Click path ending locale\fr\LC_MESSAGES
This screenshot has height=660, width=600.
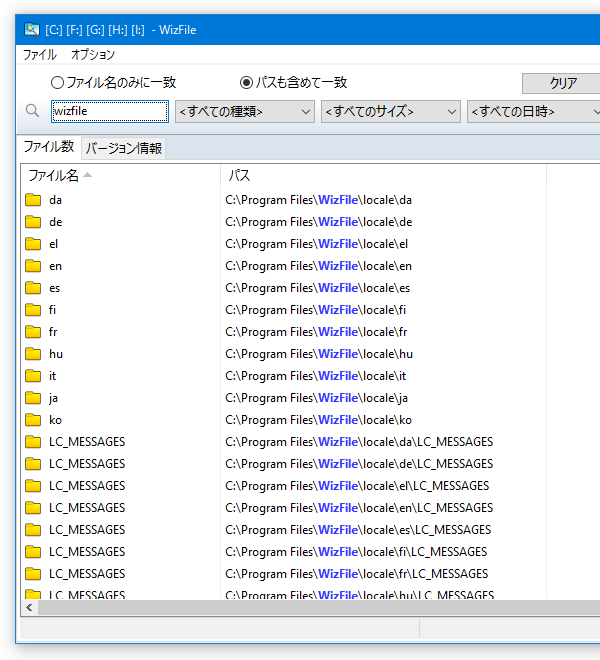click(x=357, y=573)
